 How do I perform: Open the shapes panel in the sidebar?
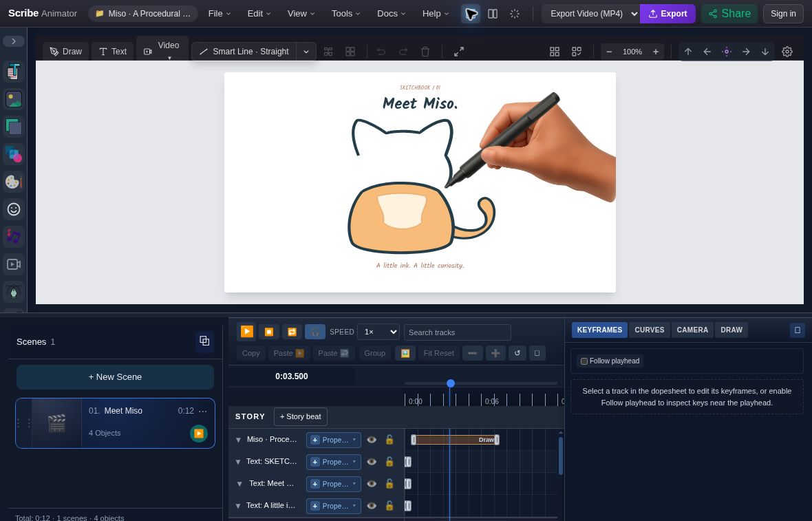(x=14, y=154)
